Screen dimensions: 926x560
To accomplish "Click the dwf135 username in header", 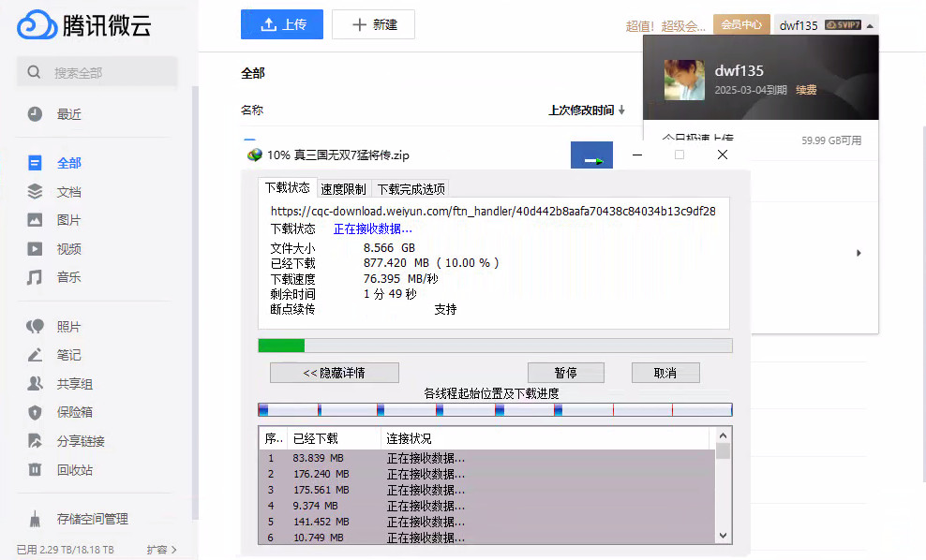I will click(799, 25).
